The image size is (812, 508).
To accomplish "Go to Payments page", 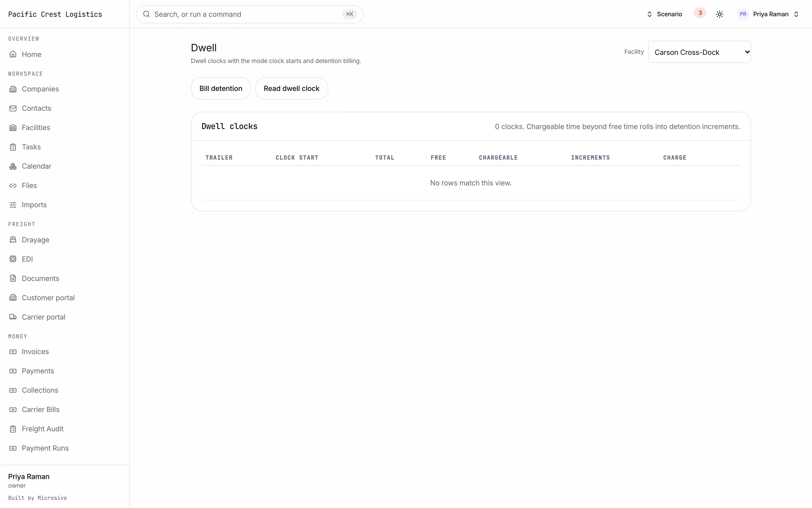I will tap(38, 371).
